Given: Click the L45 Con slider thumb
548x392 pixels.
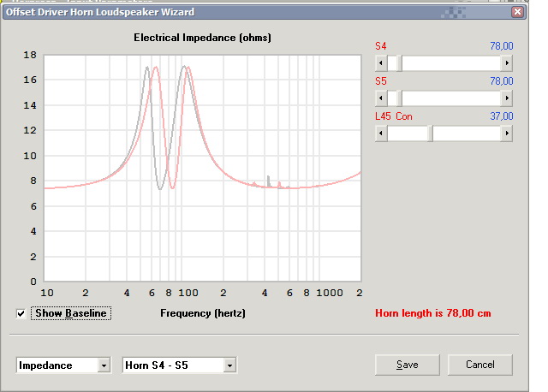Looking at the screenshot, I should (430, 134).
